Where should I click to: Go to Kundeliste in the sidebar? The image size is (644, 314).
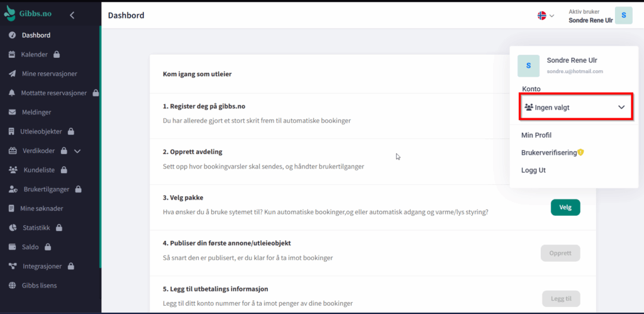tap(40, 171)
